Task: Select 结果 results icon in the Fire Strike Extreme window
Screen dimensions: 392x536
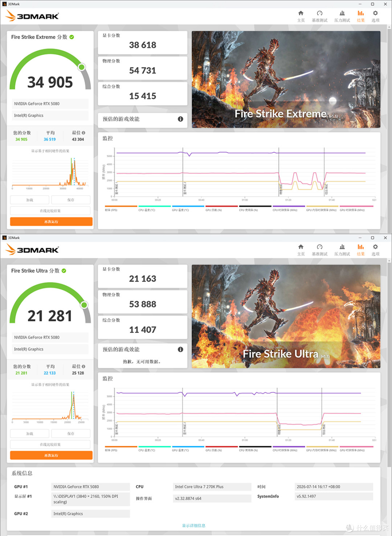Action: click(x=360, y=16)
